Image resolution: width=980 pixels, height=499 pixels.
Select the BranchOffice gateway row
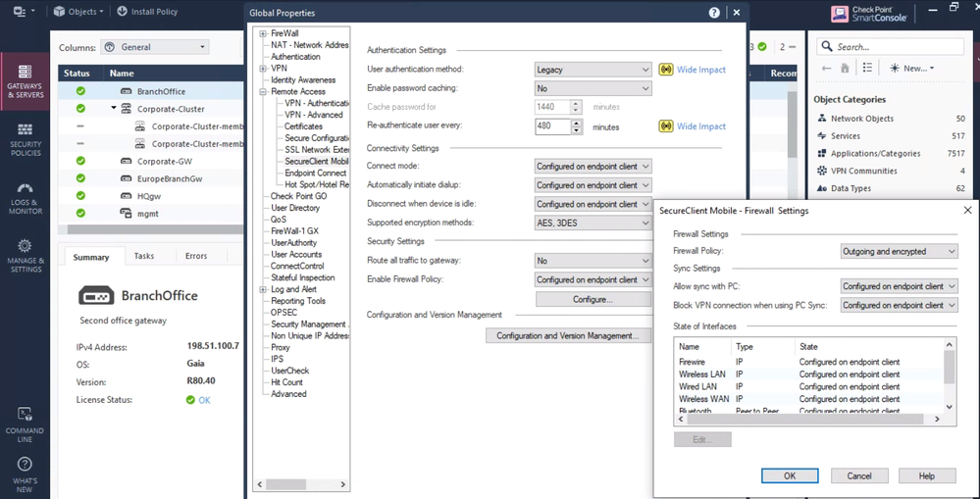[150, 91]
